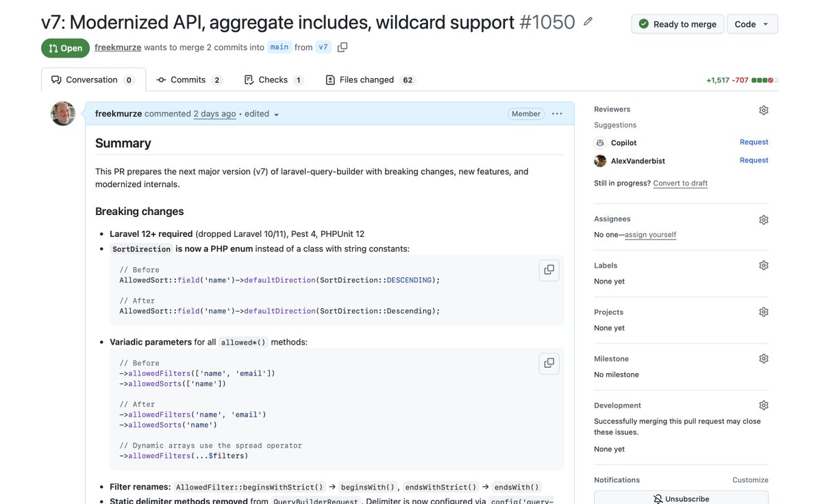Open Development settings gear
Screen dimensions: 822x504
click(764, 405)
